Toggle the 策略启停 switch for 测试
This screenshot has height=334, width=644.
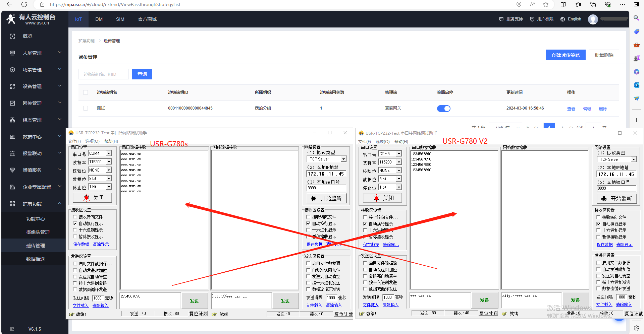443,109
